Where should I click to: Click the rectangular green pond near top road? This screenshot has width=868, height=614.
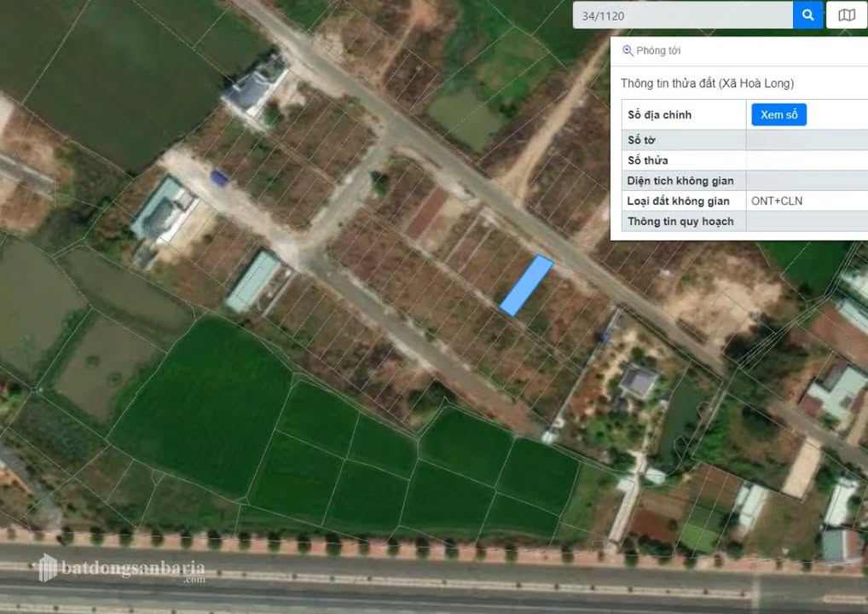[x=466, y=116]
